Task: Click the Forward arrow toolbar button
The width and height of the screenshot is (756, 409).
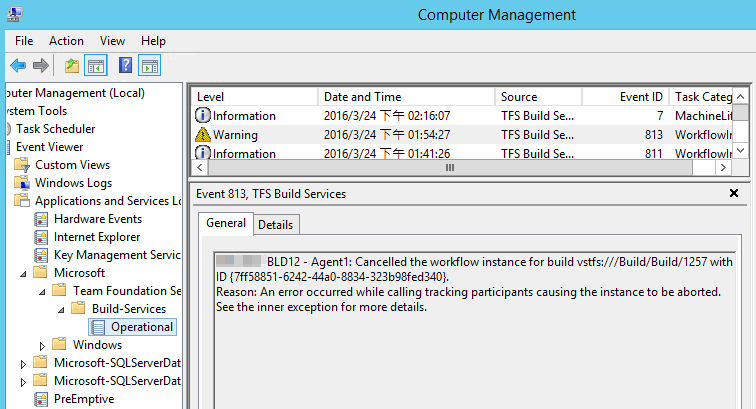Action: 41,66
